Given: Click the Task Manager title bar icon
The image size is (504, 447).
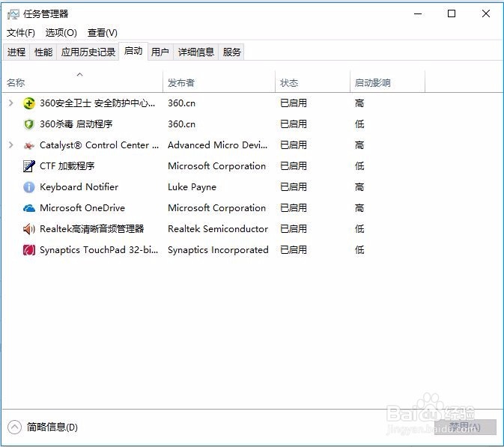Looking at the screenshot, I should (x=13, y=14).
